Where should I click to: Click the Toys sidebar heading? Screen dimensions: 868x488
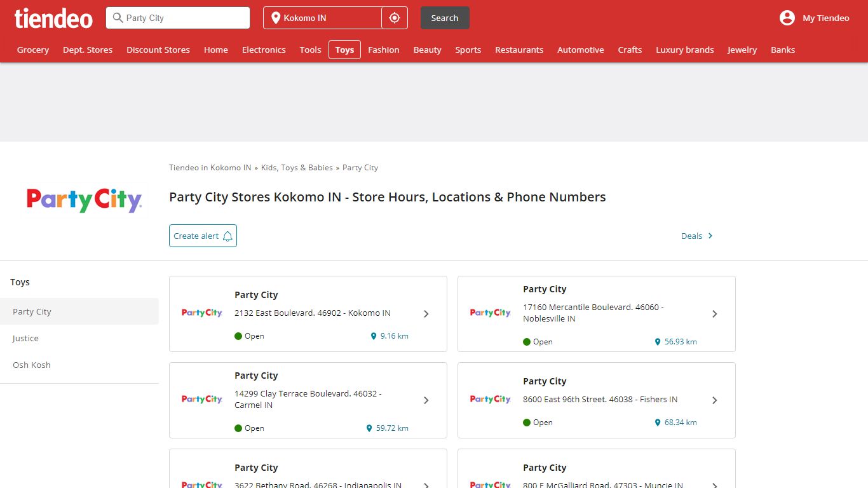click(20, 282)
